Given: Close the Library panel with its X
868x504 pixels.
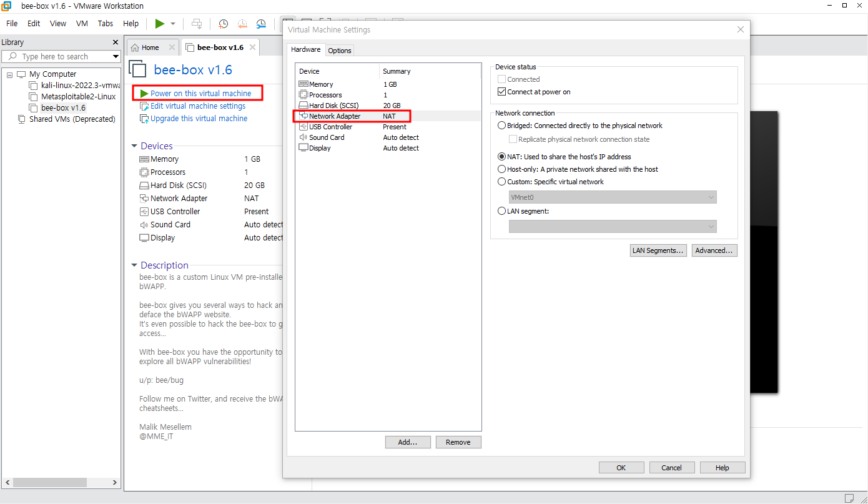Looking at the screenshot, I should click(115, 42).
